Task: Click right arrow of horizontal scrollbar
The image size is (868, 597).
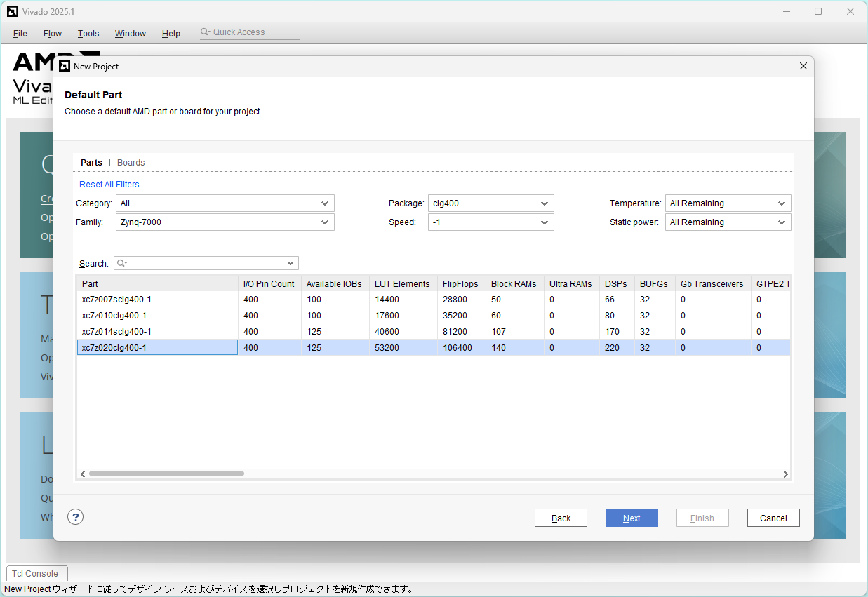Action: (x=785, y=474)
